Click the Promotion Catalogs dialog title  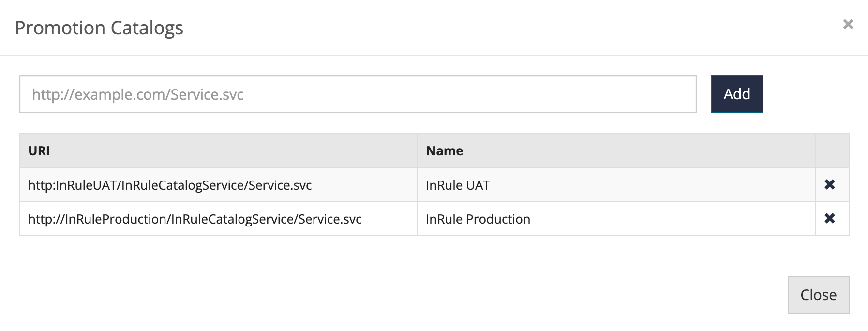click(x=99, y=28)
